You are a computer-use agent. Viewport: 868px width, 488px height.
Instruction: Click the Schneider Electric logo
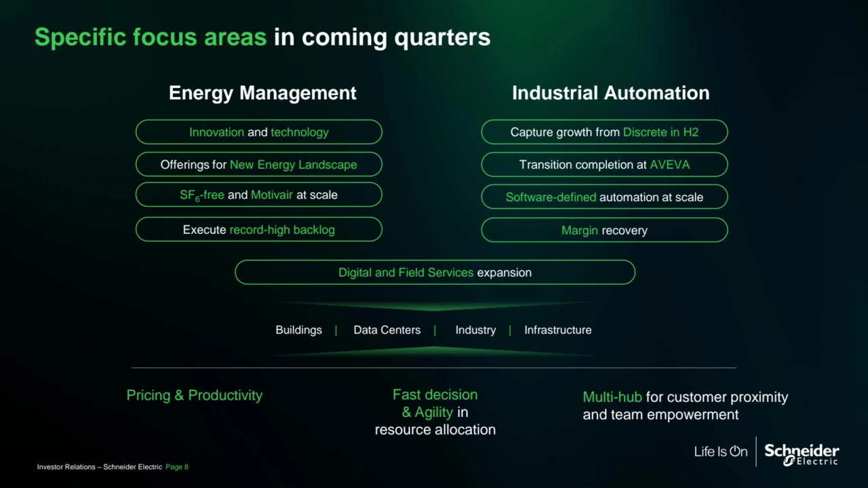click(802, 454)
